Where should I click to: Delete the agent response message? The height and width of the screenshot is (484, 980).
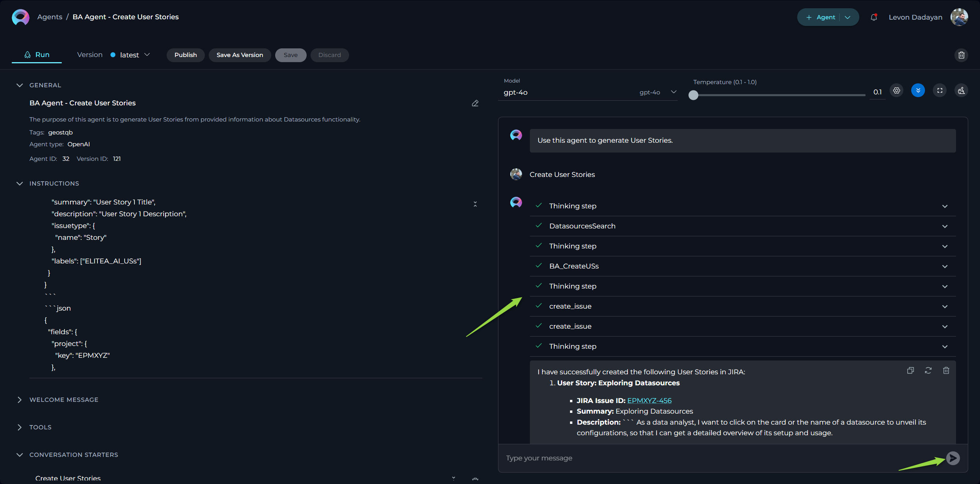point(946,370)
